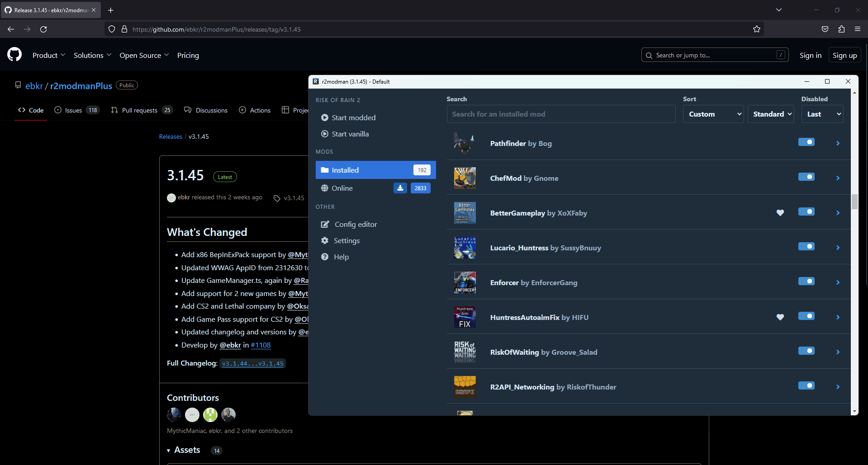Click the BetterGameplay mod icon
Image resolution: width=868 pixels, height=465 pixels.
465,213
